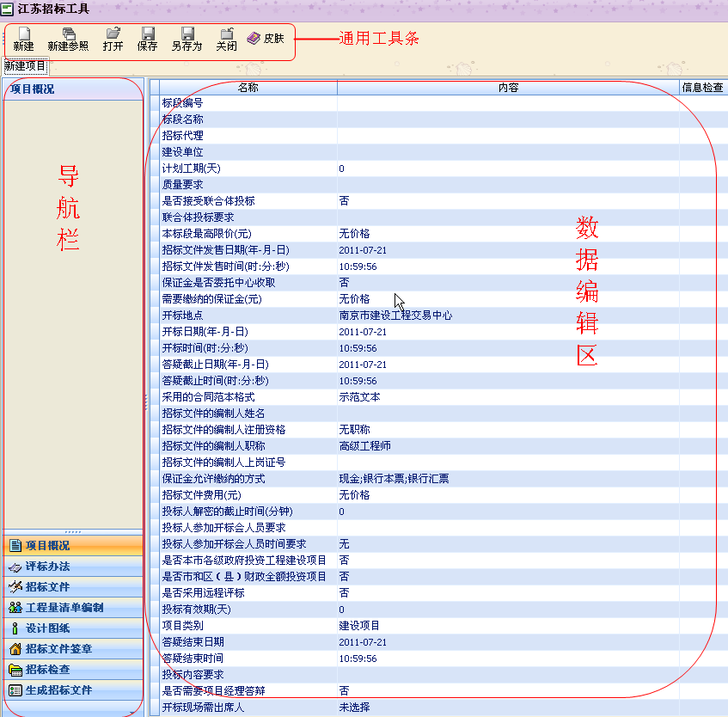
Task: Open the 招标文件 section
Action: click(x=73, y=587)
